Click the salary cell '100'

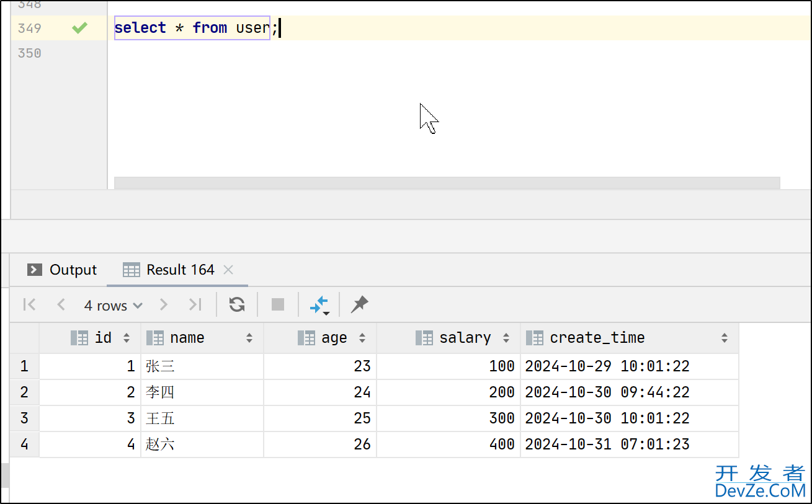pos(448,366)
